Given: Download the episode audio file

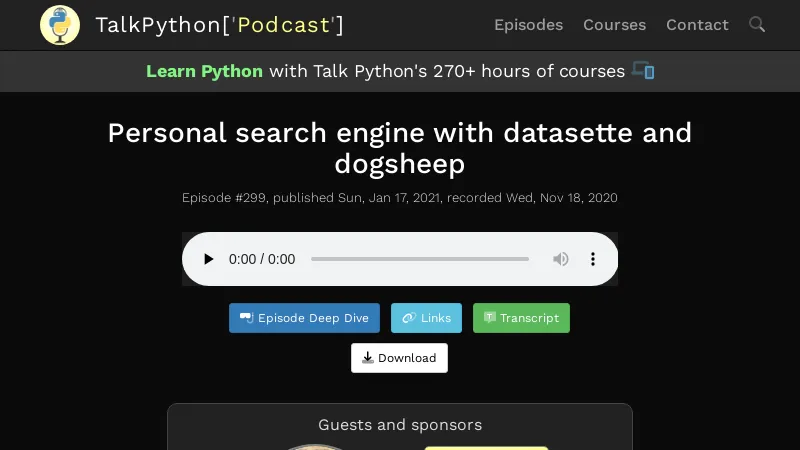Looking at the screenshot, I should (x=399, y=358).
